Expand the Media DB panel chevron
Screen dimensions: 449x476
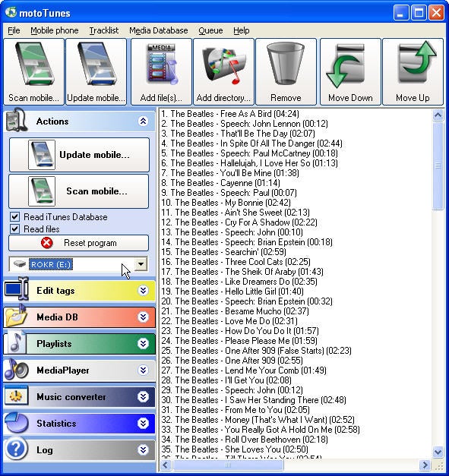[x=143, y=317]
